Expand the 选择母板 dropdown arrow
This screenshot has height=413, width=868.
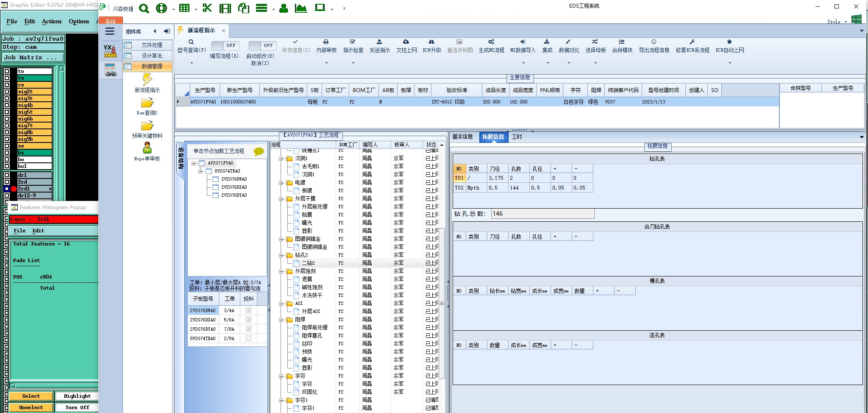[x=595, y=63]
